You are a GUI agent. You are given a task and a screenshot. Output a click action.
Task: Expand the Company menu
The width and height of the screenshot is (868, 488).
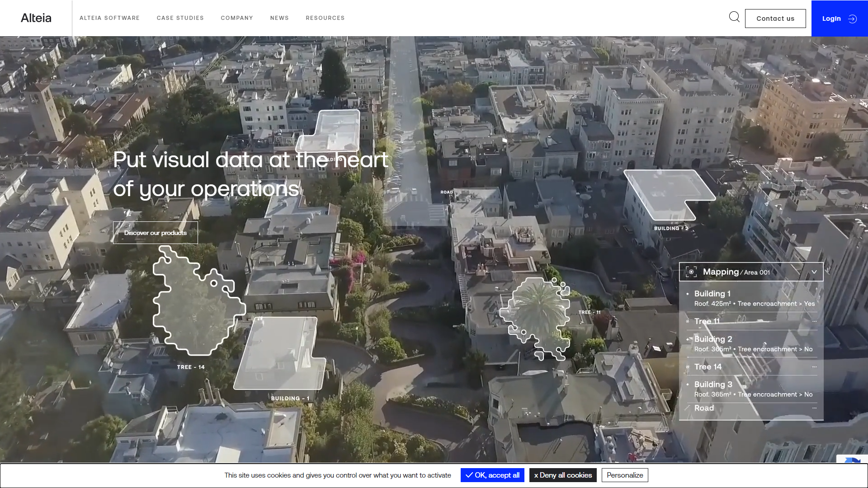(x=237, y=18)
